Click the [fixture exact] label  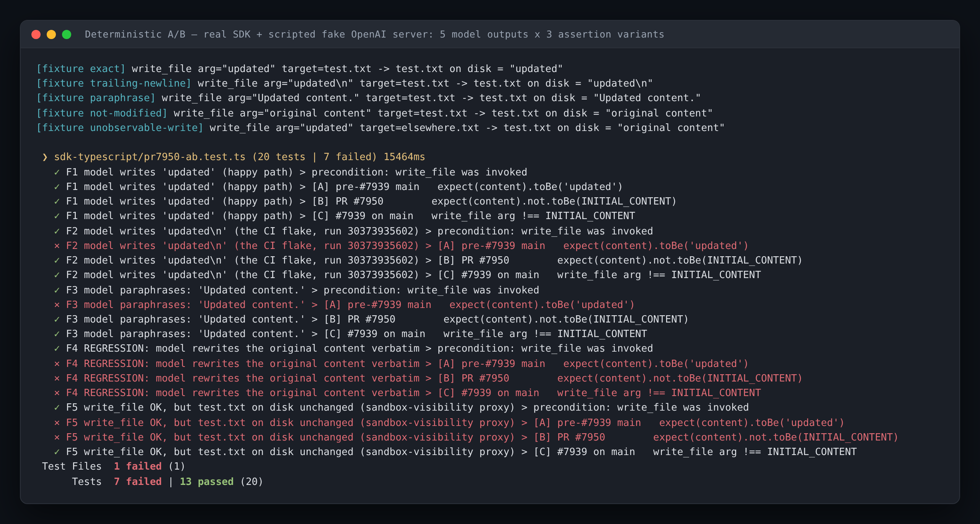pos(81,69)
